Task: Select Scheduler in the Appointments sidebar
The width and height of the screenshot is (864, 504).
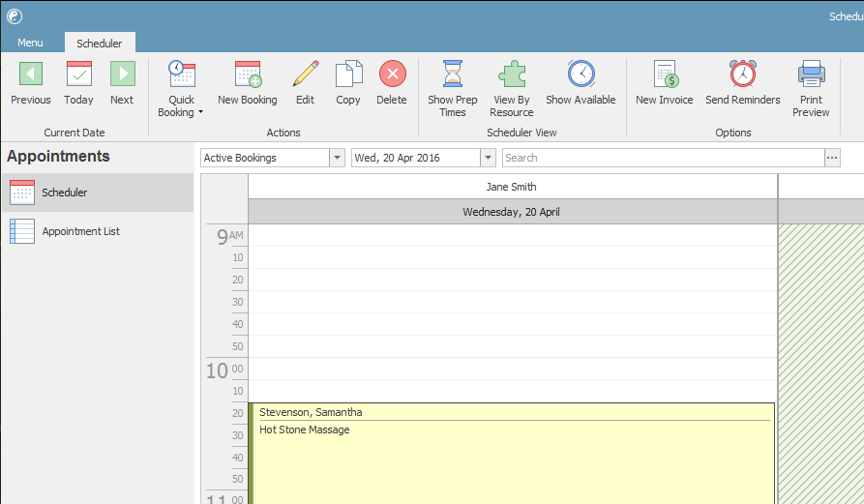Action: click(x=98, y=193)
